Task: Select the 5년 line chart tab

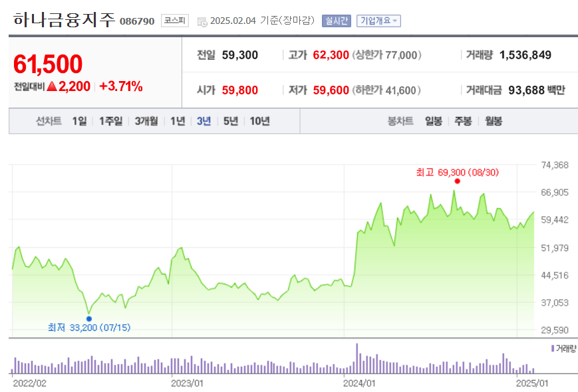Action: 231,121
